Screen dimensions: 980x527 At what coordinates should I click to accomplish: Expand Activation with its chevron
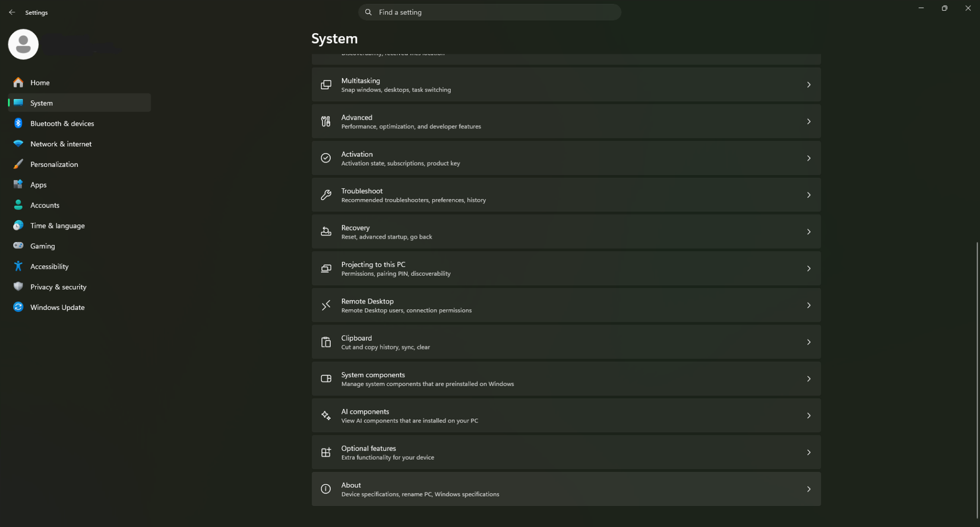(x=808, y=158)
